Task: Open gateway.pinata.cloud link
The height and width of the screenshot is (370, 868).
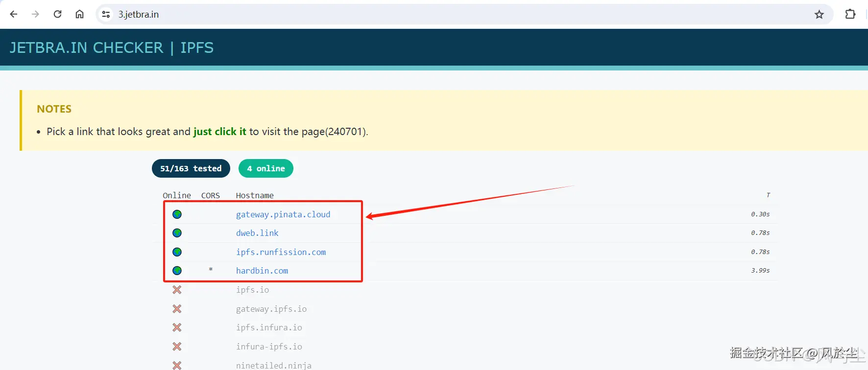Action: click(283, 214)
